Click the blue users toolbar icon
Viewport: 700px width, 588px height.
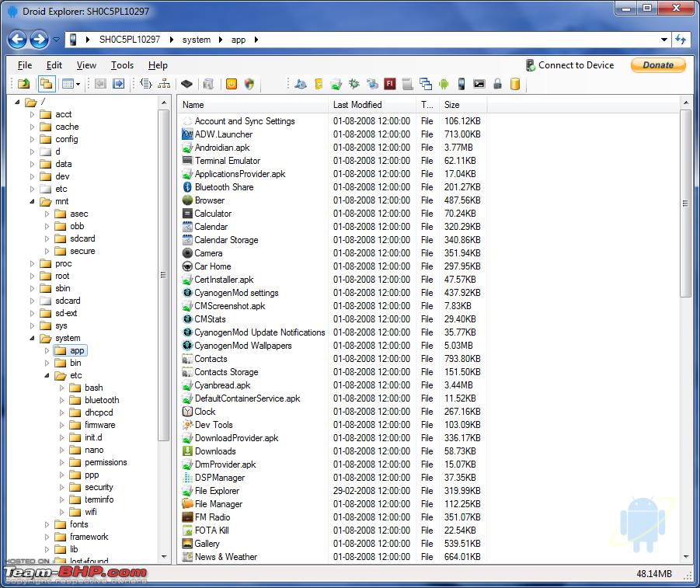click(x=301, y=83)
